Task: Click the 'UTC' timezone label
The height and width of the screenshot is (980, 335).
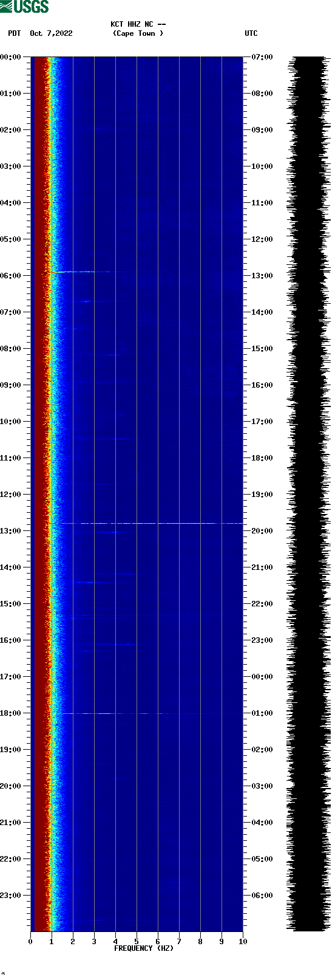Action: (251, 33)
